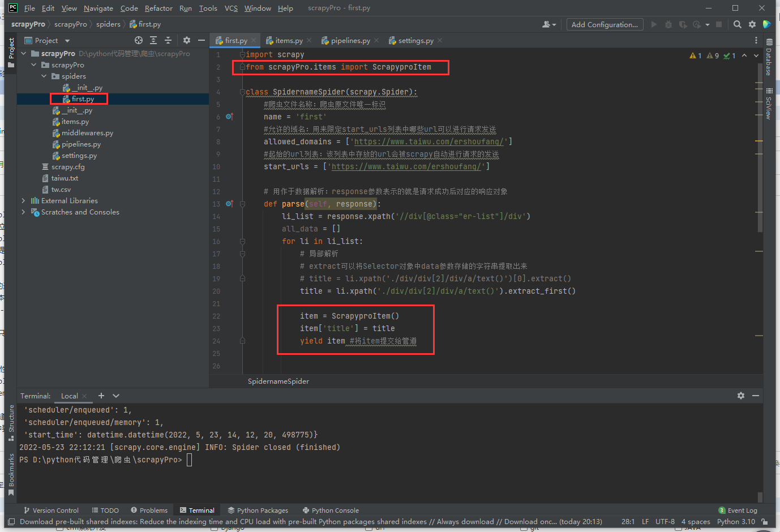Open terminal session dropdown arrow
The height and width of the screenshot is (532, 780).
[116, 396]
